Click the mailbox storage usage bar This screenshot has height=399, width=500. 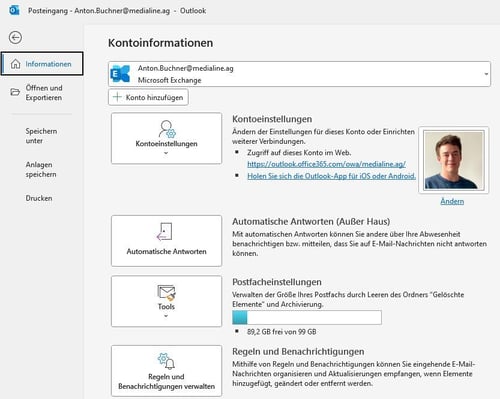coord(307,317)
